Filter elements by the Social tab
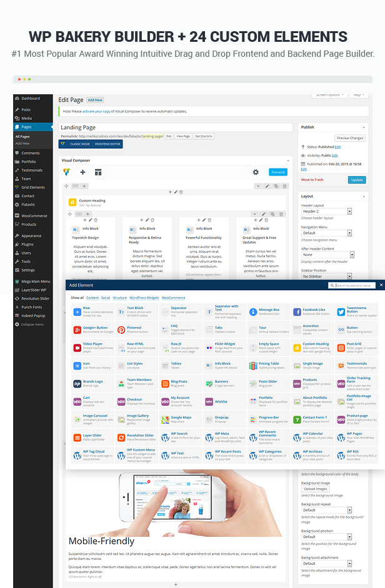This screenshot has width=385, height=588. (106, 298)
